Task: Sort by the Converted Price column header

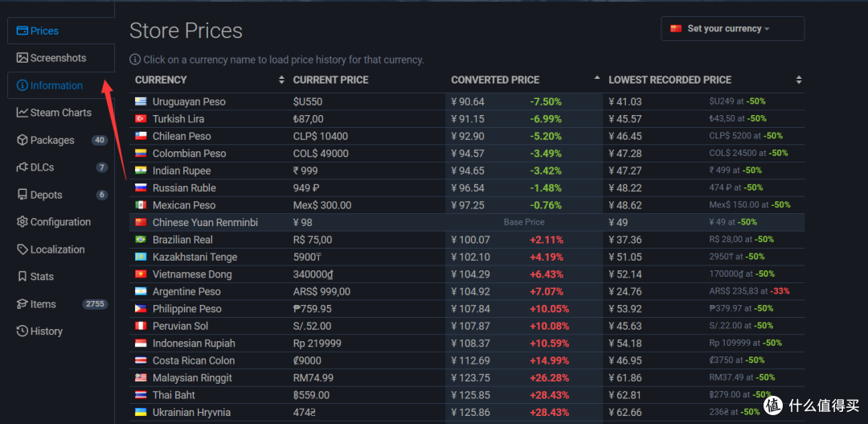Action: pyautogui.click(x=495, y=80)
